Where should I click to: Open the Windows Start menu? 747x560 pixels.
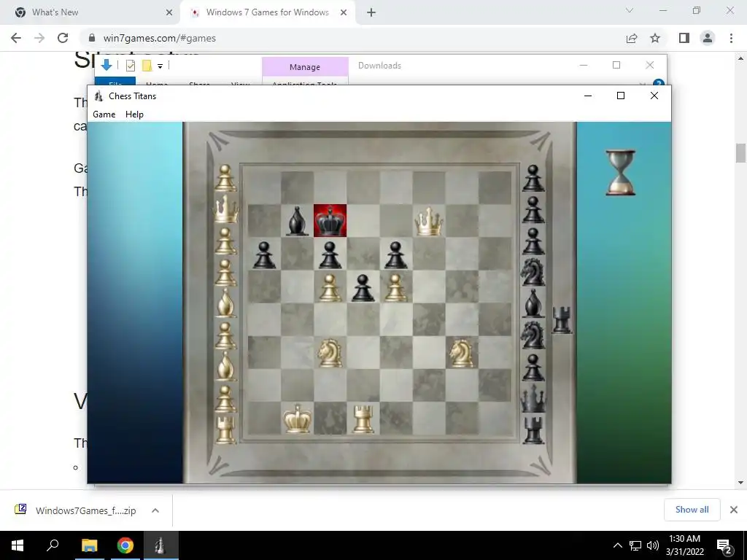point(18,545)
